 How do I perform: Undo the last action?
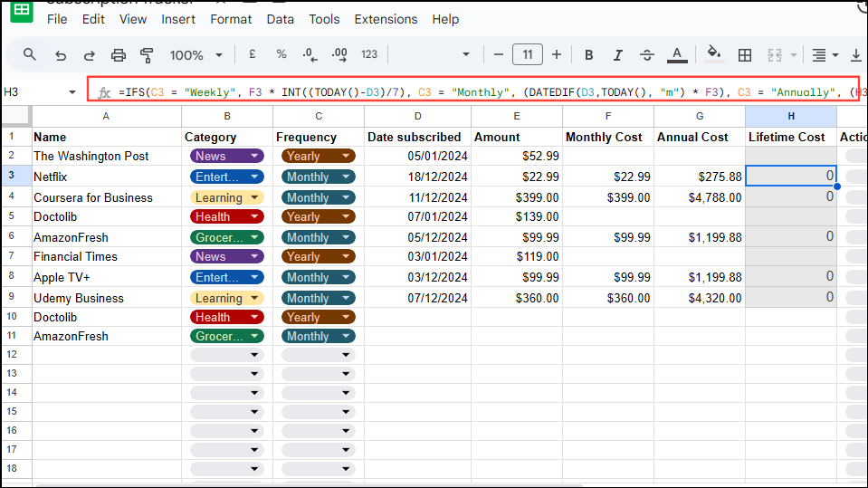pyautogui.click(x=61, y=55)
